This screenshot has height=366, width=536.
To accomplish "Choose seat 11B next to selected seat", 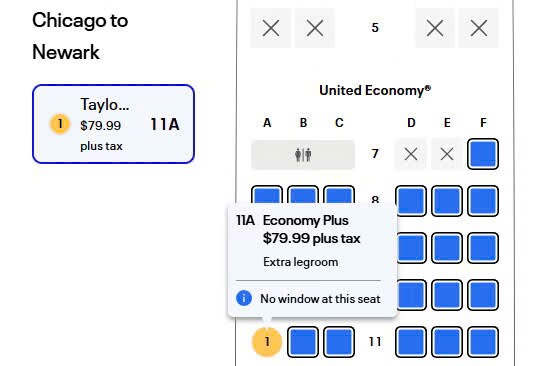I will tap(303, 342).
